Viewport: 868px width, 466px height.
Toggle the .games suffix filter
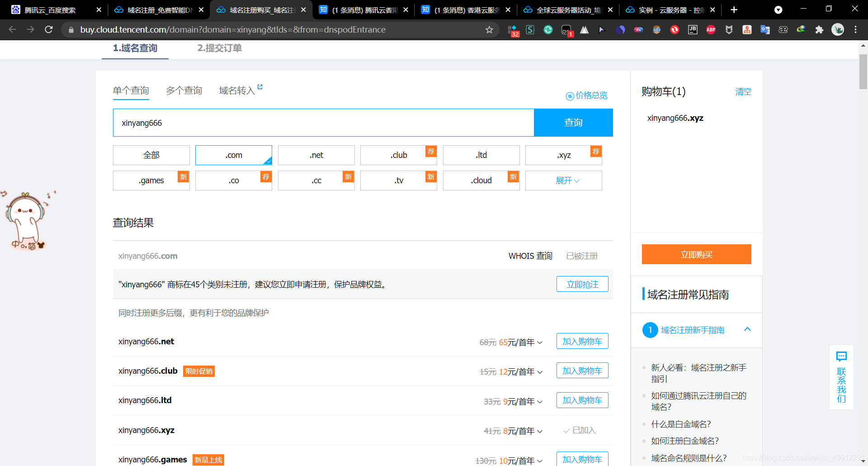point(151,181)
